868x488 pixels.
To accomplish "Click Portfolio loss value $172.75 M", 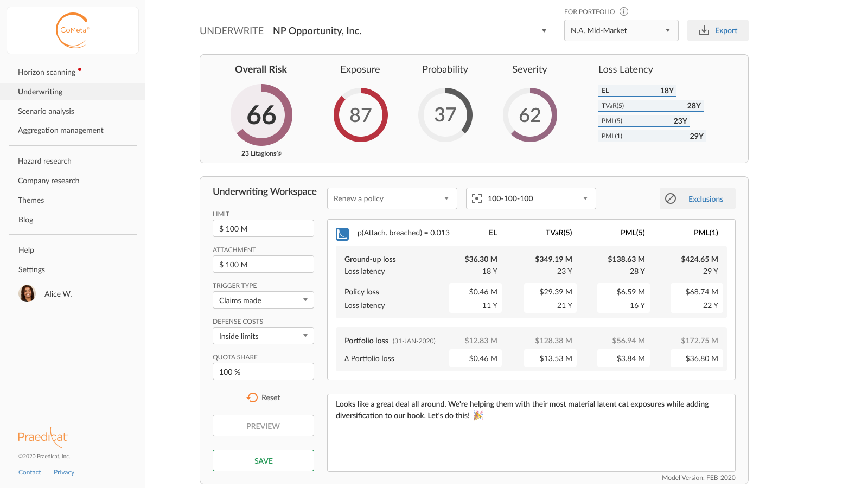I will [699, 341].
